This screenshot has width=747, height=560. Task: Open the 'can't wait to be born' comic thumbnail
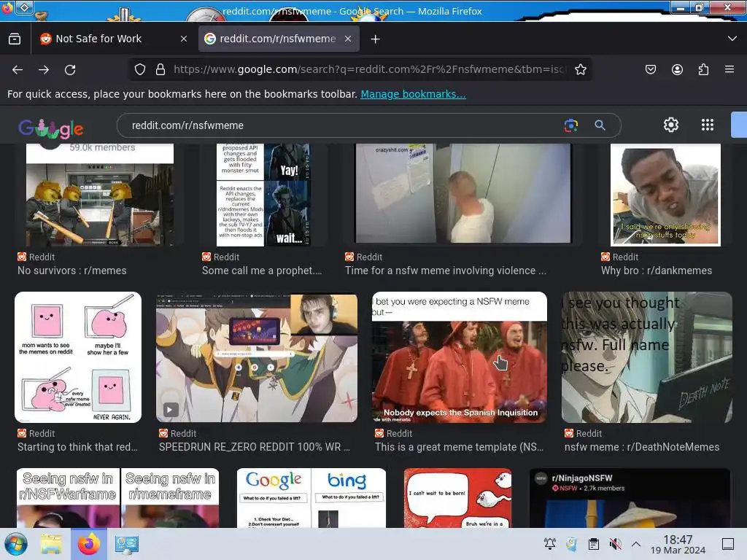[457, 497]
